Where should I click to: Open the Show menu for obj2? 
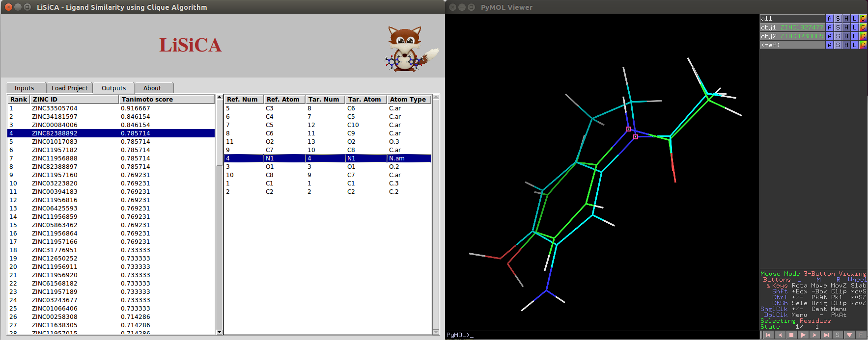point(838,36)
